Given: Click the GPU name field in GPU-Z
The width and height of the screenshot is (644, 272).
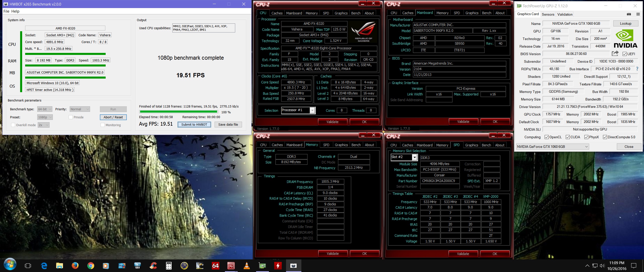Looking at the screenshot, I should [x=576, y=23].
